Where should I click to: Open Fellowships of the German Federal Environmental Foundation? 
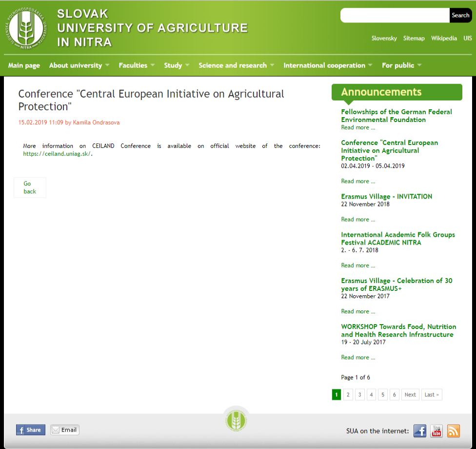(x=397, y=116)
